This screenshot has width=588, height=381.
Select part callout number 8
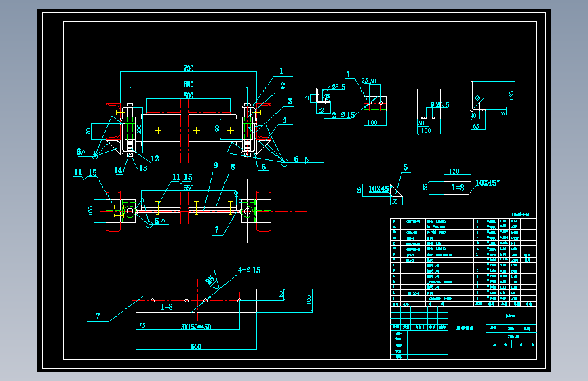[x=233, y=167]
